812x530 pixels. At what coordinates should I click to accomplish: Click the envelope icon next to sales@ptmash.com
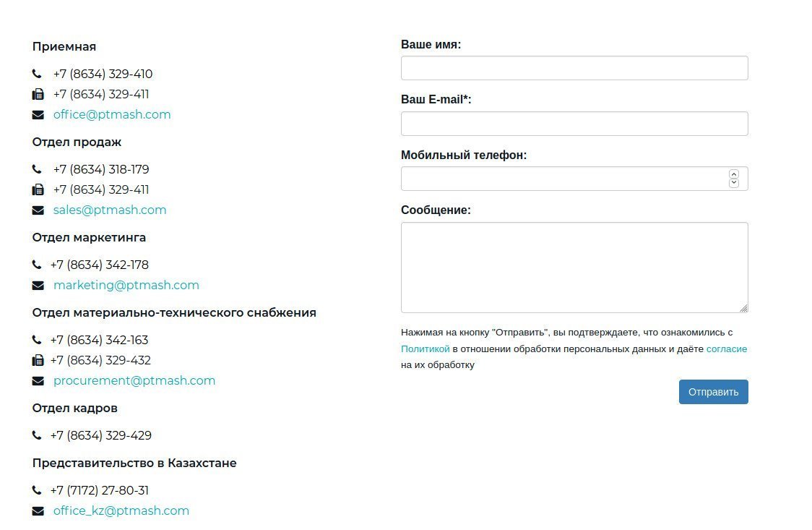(38, 210)
